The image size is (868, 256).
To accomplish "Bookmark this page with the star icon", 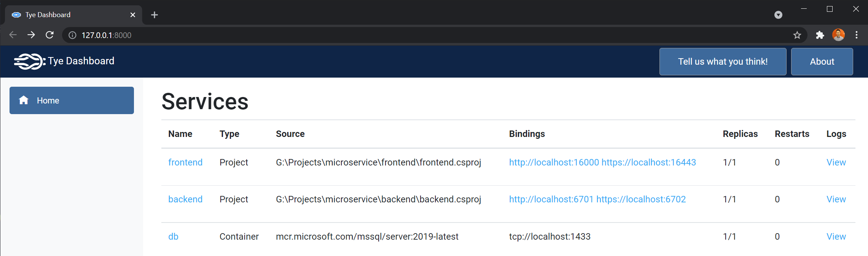I will pos(797,35).
